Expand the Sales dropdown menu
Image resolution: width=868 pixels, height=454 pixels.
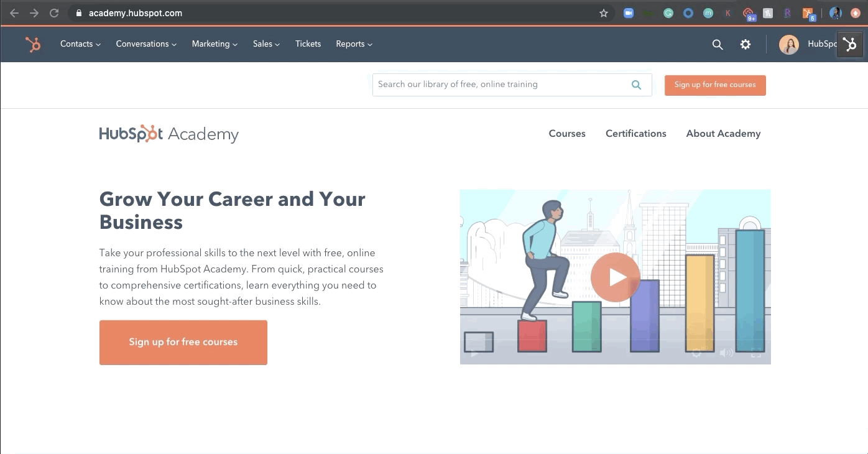click(x=266, y=44)
